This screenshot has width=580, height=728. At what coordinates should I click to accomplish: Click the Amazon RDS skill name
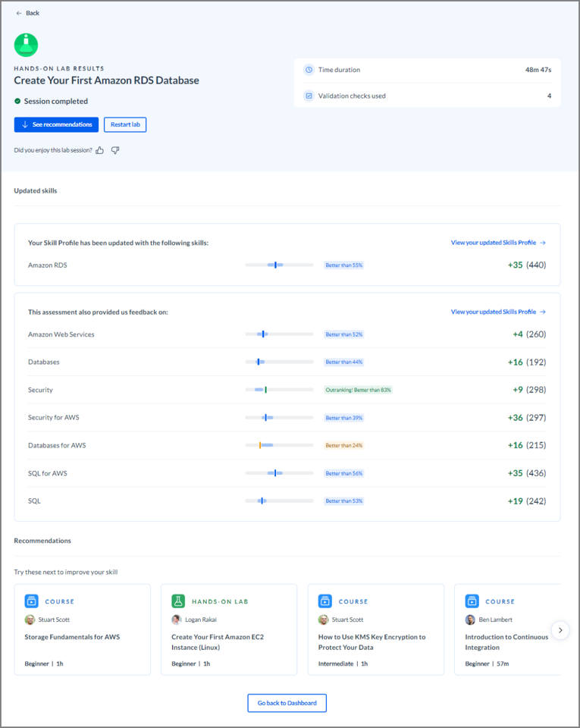(x=47, y=265)
